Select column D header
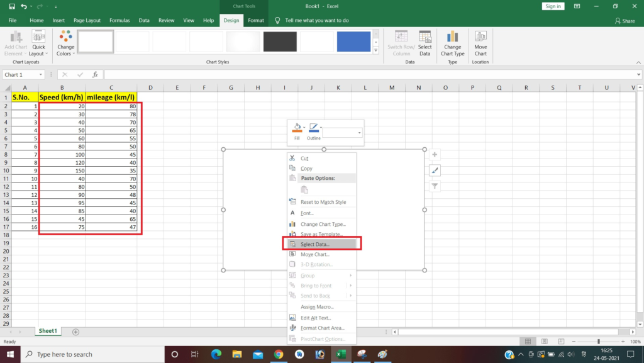 coord(150,87)
